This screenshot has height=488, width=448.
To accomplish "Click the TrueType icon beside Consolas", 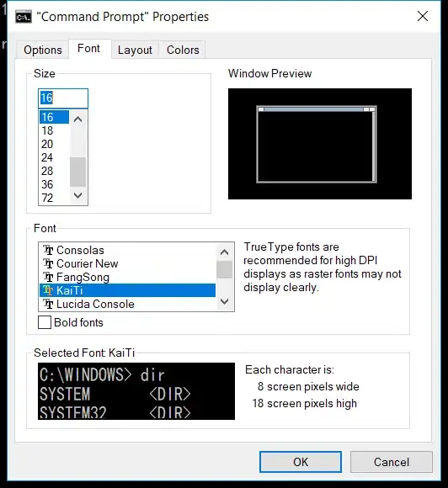I will point(48,250).
